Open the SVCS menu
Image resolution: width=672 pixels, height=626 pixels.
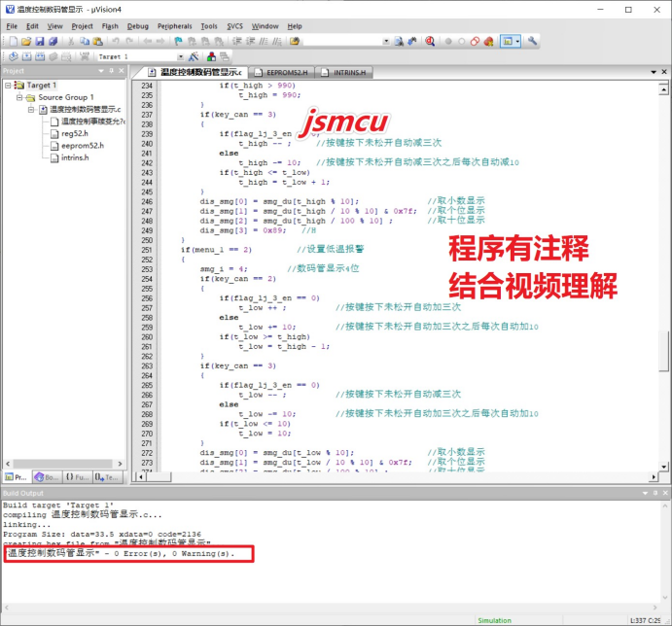click(x=234, y=26)
